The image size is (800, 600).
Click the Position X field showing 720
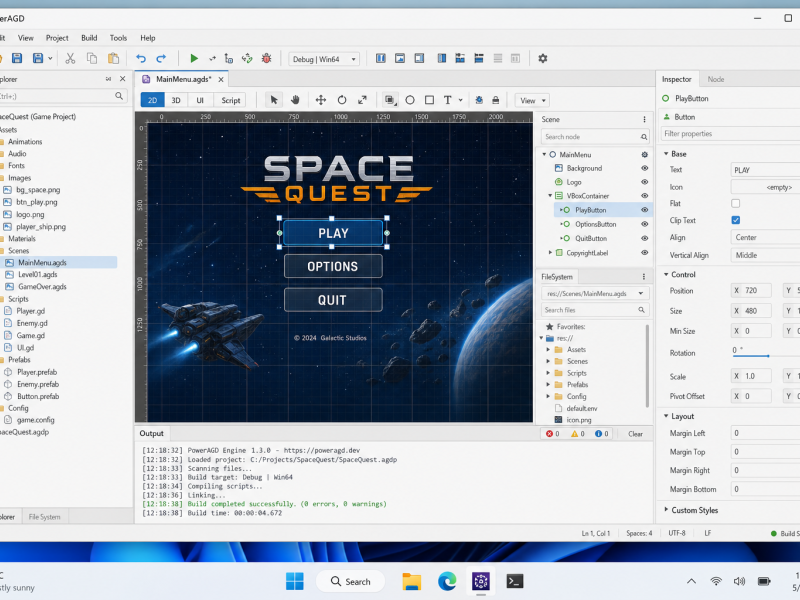coord(751,290)
